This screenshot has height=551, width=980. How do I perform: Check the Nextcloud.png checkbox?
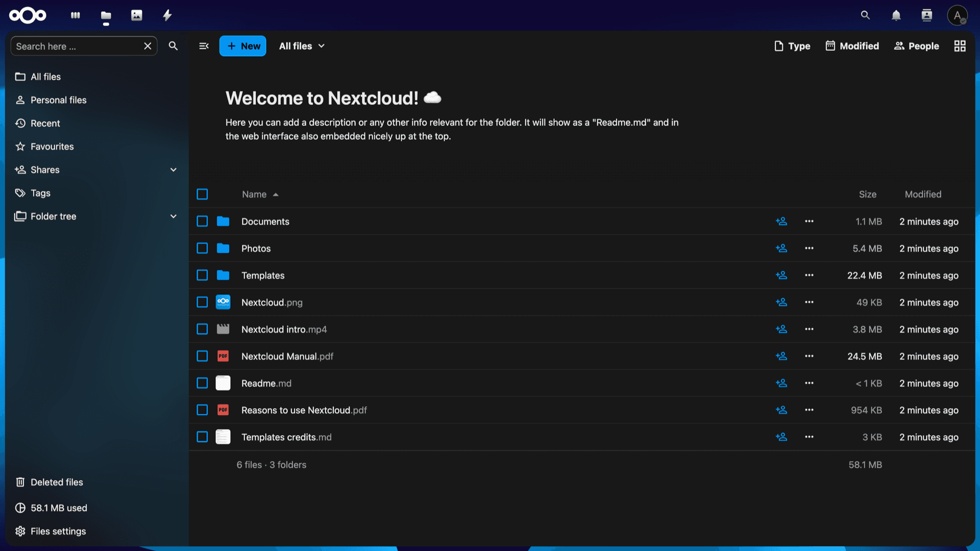click(202, 302)
